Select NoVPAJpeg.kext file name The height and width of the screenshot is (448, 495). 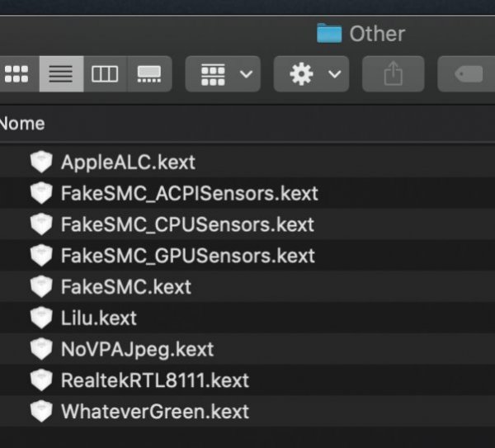click(137, 349)
